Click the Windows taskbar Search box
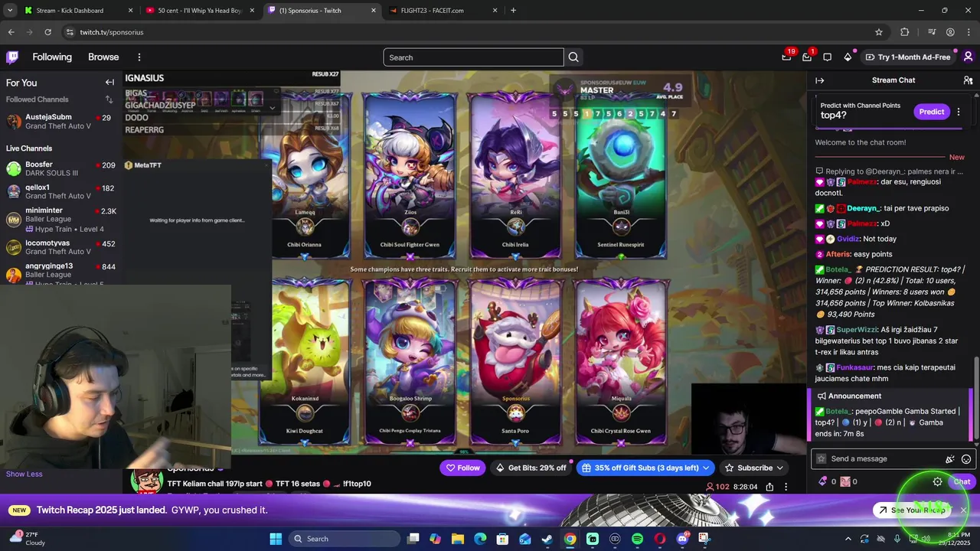Viewport: 980px width, 551px height. tap(343, 539)
